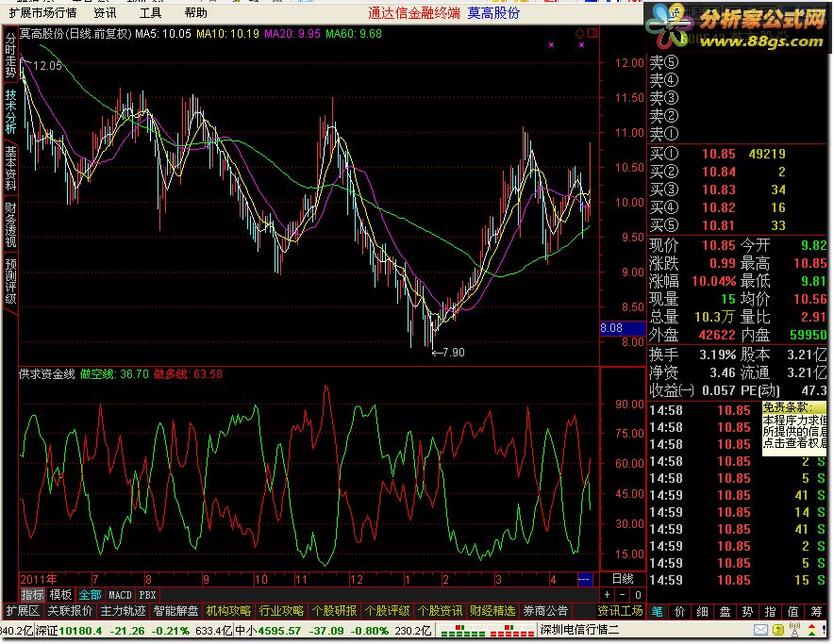Screen dimensions: 834x644
Task: Open the 主力轨迹 bottom tab
Action: pos(123,610)
